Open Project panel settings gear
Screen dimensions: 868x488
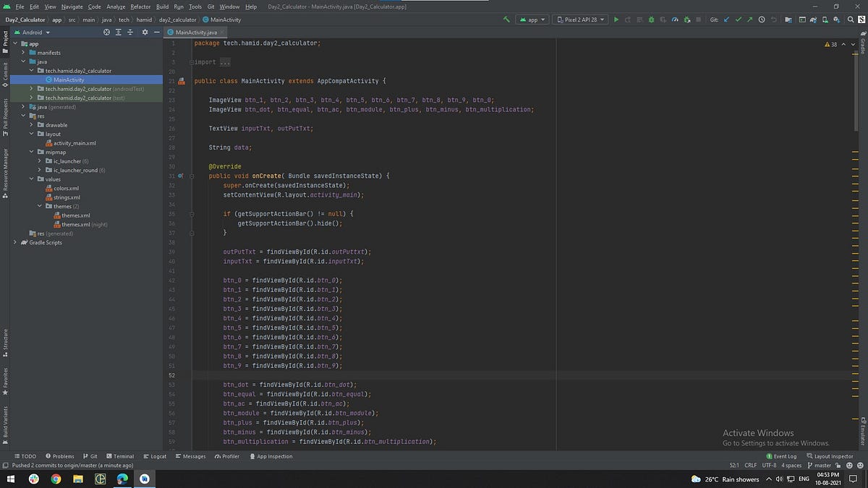[145, 32]
